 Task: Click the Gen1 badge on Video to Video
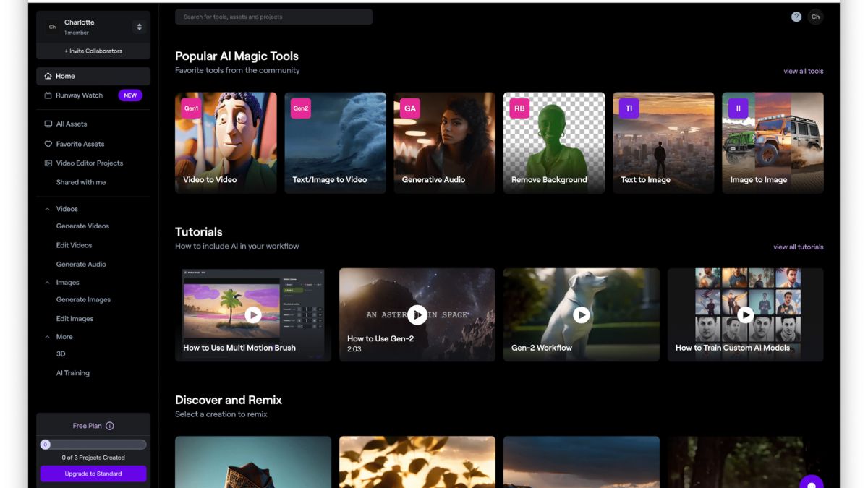191,108
